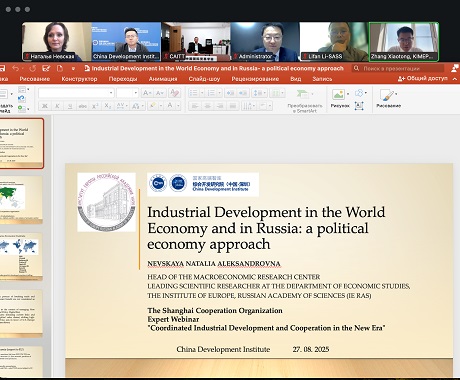Click the increase font size icon
Image resolution: width=460 pixels, height=380 pixels.
click(x=147, y=93)
